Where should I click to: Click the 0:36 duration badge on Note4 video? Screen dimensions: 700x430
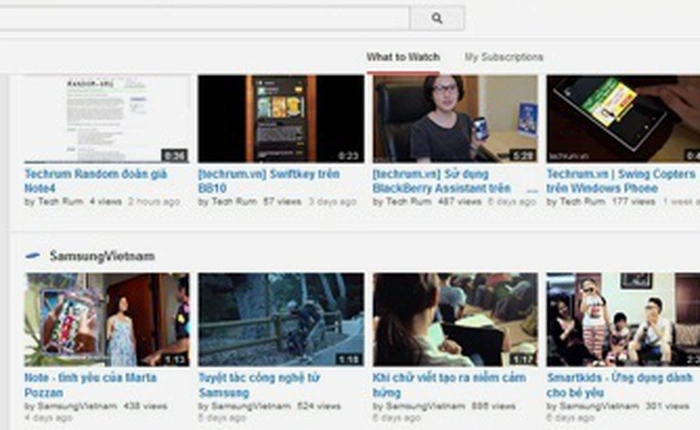coord(175,155)
